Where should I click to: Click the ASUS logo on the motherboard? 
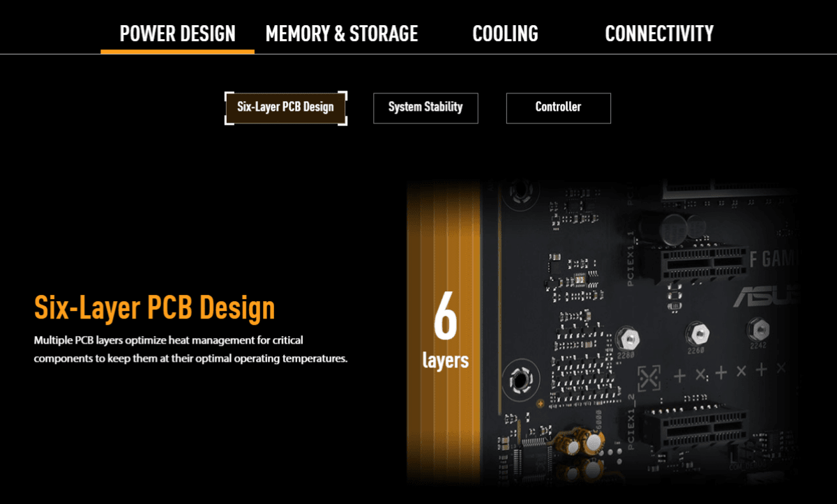[764, 296]
